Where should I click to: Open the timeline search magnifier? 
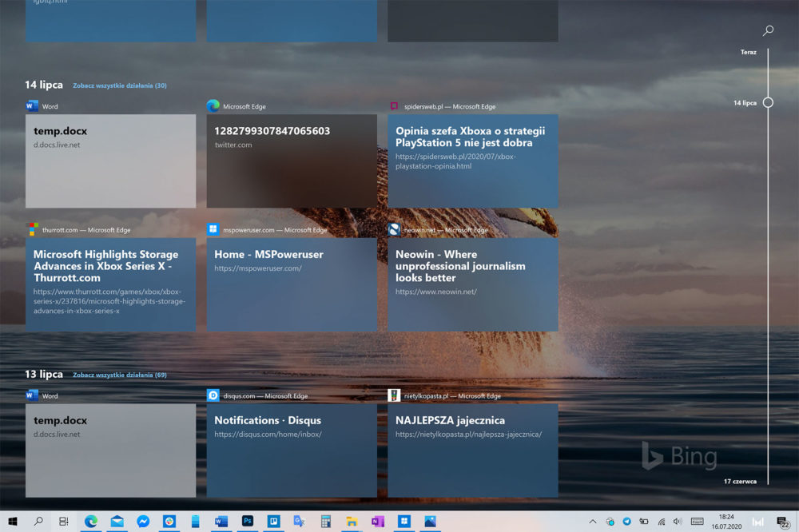point(768,30)
